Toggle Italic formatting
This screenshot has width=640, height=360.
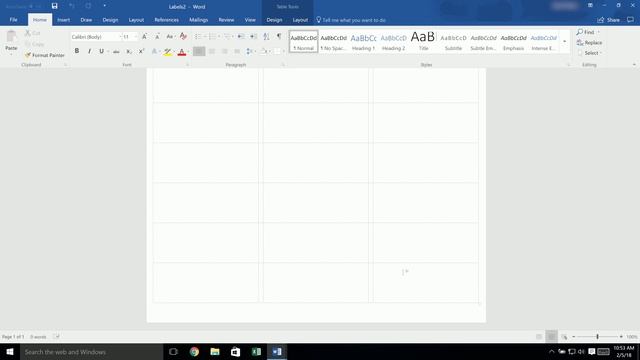pos(89,51)
